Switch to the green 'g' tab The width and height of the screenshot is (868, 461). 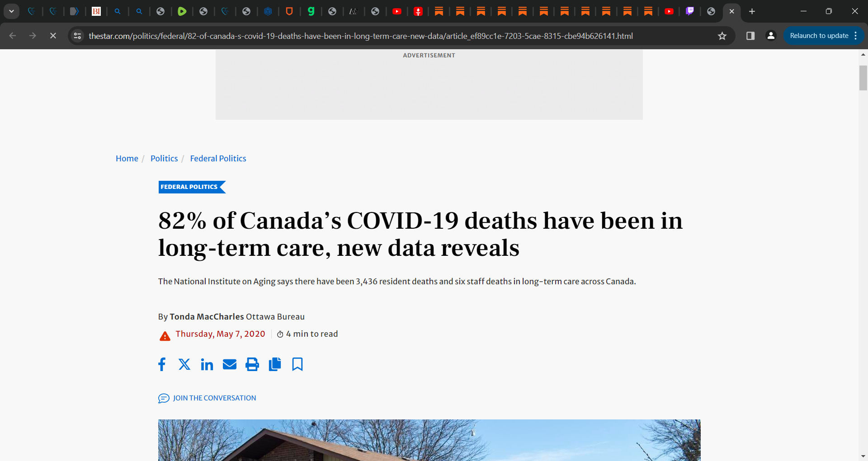(311, 11)
